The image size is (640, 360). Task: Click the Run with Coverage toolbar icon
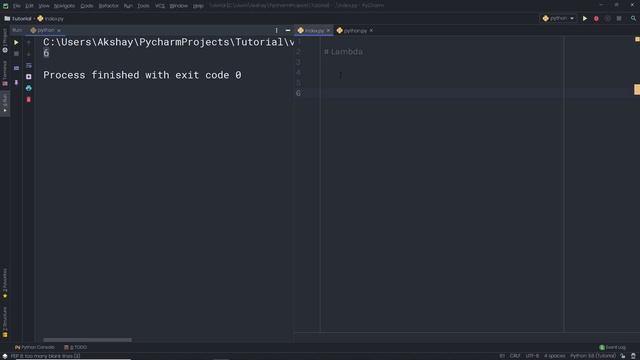coord(608,18)
